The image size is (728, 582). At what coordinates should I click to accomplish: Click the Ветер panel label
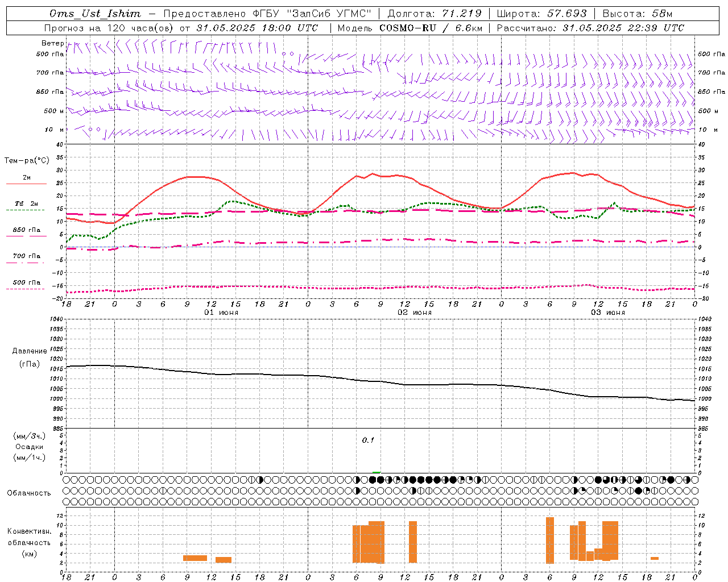[53, 43]
